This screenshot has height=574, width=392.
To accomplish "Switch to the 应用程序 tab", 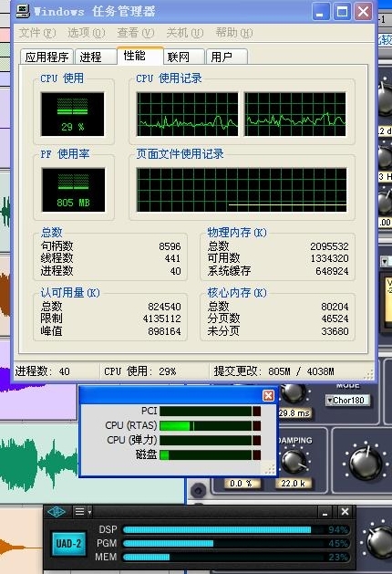I will pos(46,57).
